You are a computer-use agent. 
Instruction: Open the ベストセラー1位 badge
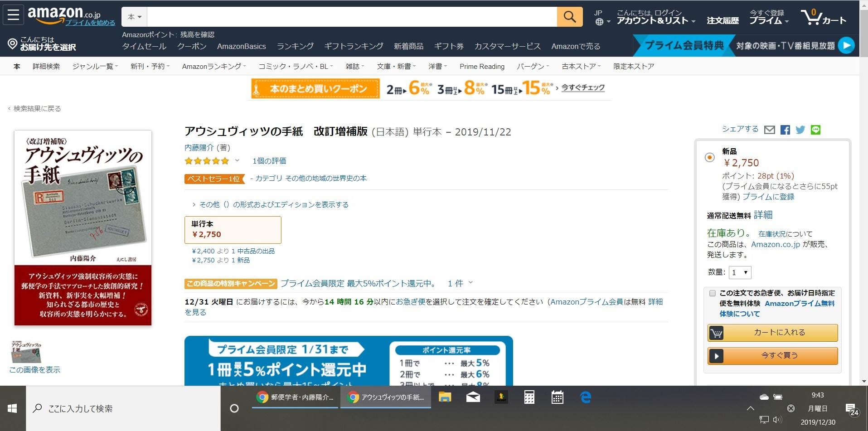point(214,179)
